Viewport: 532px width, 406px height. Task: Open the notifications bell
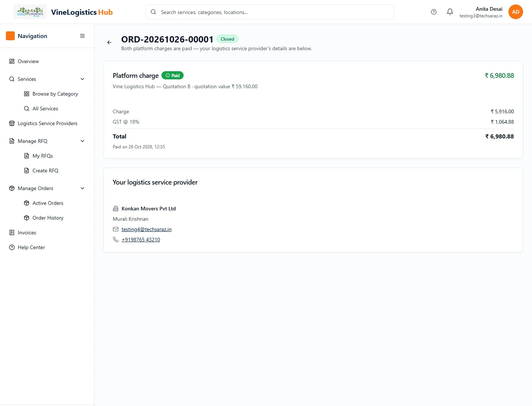(x=450, y=12)
